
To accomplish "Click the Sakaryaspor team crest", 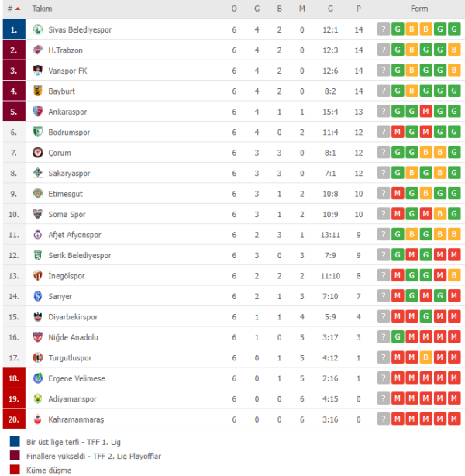I will 38,173.
